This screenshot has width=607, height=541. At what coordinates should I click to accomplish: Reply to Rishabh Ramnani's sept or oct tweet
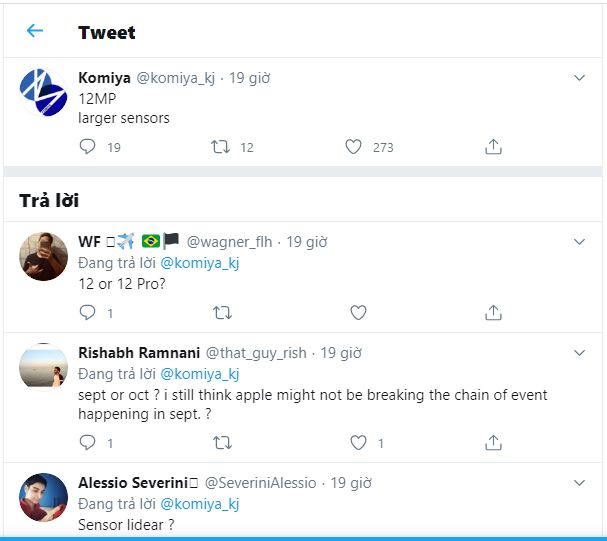(88, 442)
